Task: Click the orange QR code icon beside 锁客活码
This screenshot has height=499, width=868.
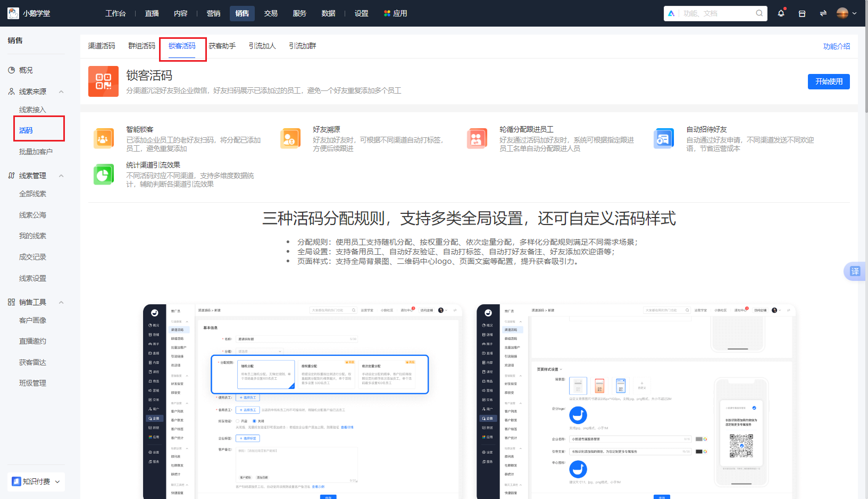Action: coord(103,81)
